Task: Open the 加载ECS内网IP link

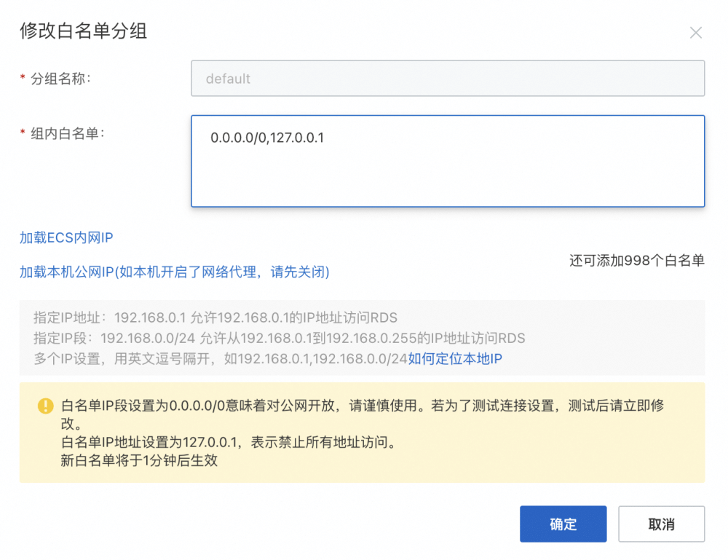Action: coord(66,238)
